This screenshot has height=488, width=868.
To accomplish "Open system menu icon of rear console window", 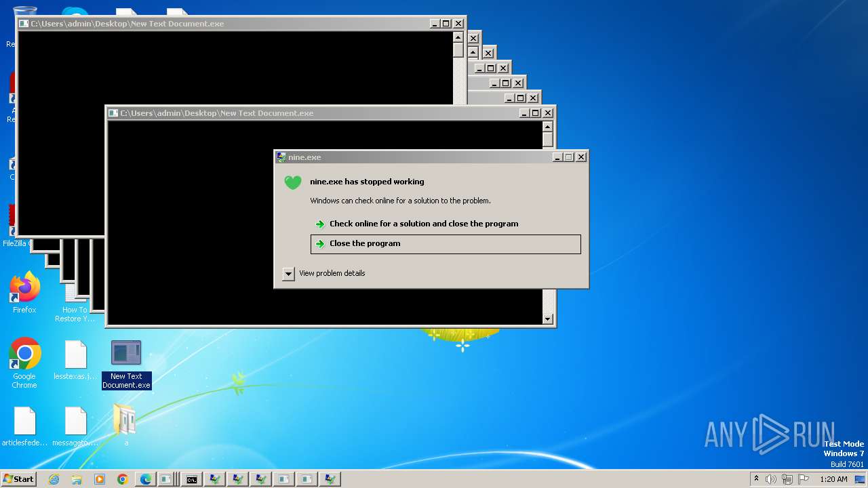I will tap(24, 24).
